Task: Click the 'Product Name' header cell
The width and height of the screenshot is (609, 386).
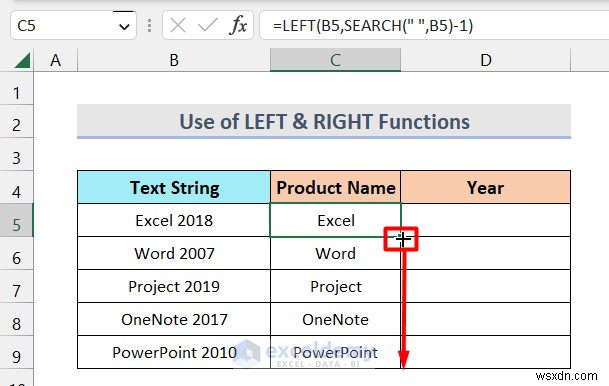Action: (336, 187)
